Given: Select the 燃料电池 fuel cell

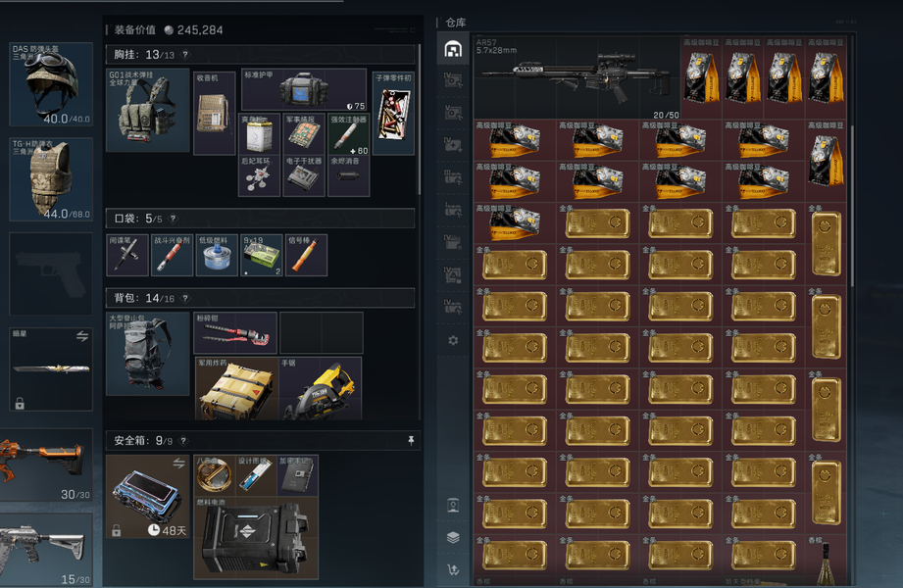Looking at the screenshot, I should tap(256, 538).
